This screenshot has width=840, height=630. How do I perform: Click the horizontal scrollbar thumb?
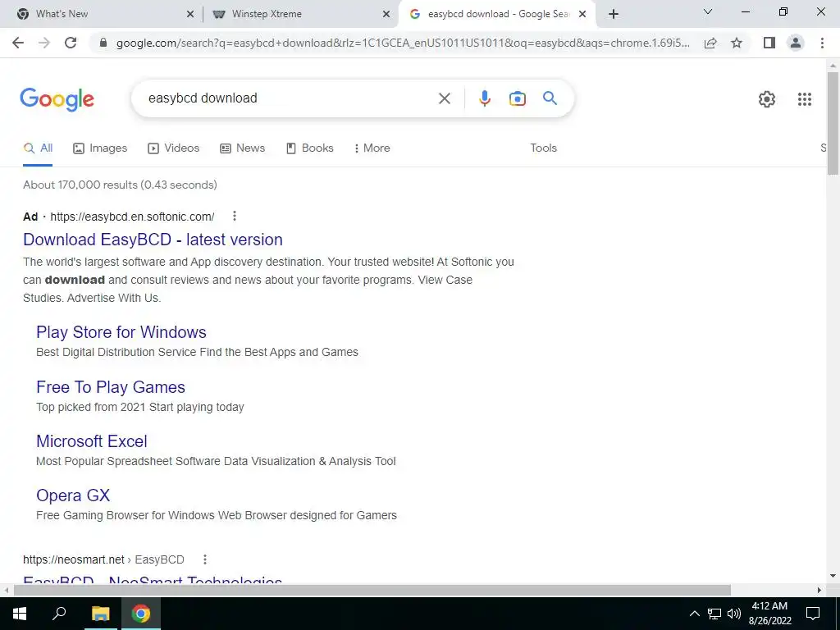coord(372,590)
